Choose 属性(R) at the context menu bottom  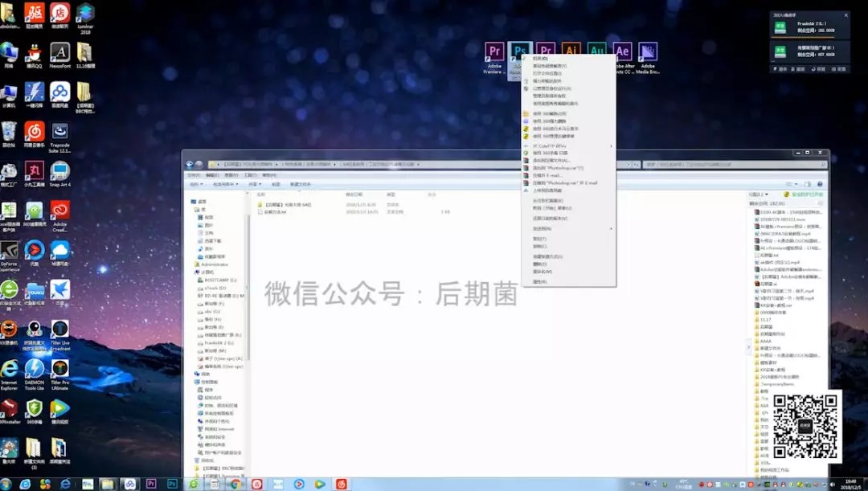point(539,282)
